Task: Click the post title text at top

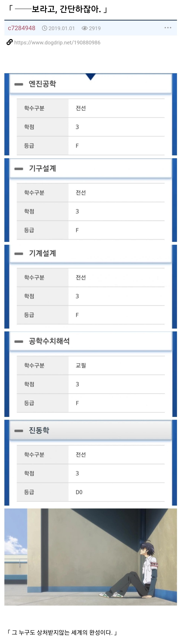Action: point(58,10)
